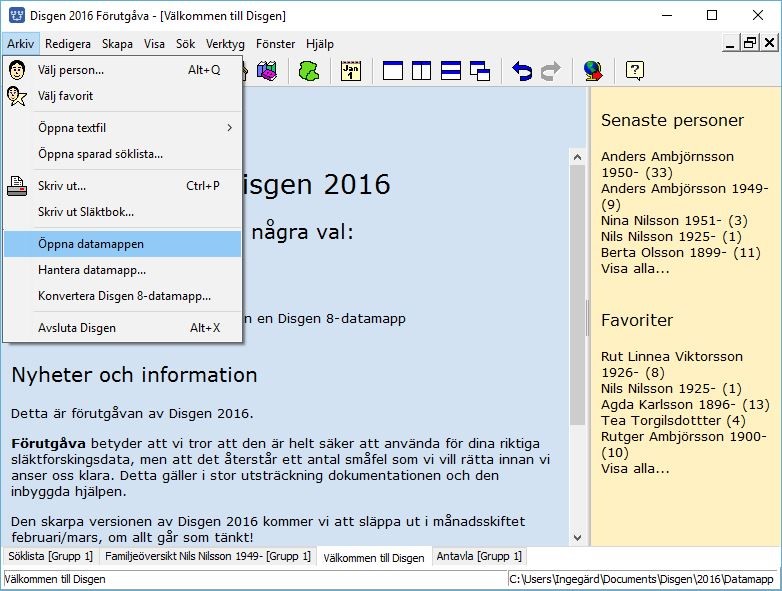Select the single window layout icon
Image resolution: width=782 pixels, height=591 pixels.
point(392,71)
